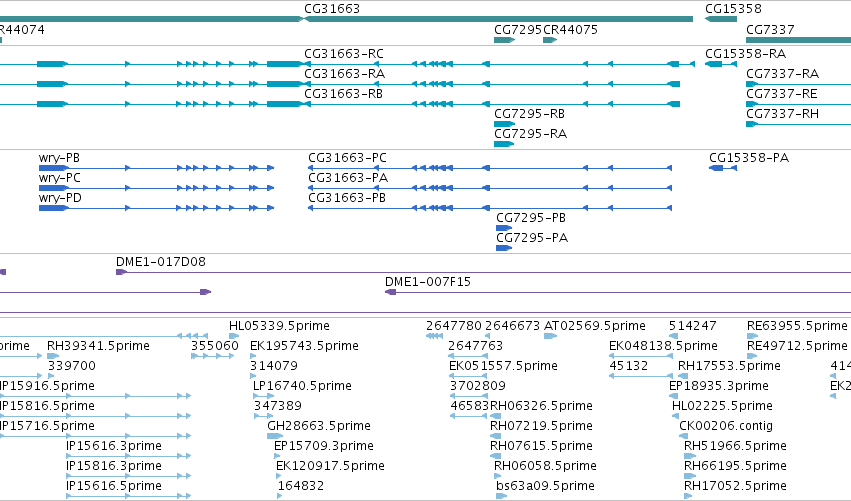Open the 2647763 feature label

click(x=475, y=346)
